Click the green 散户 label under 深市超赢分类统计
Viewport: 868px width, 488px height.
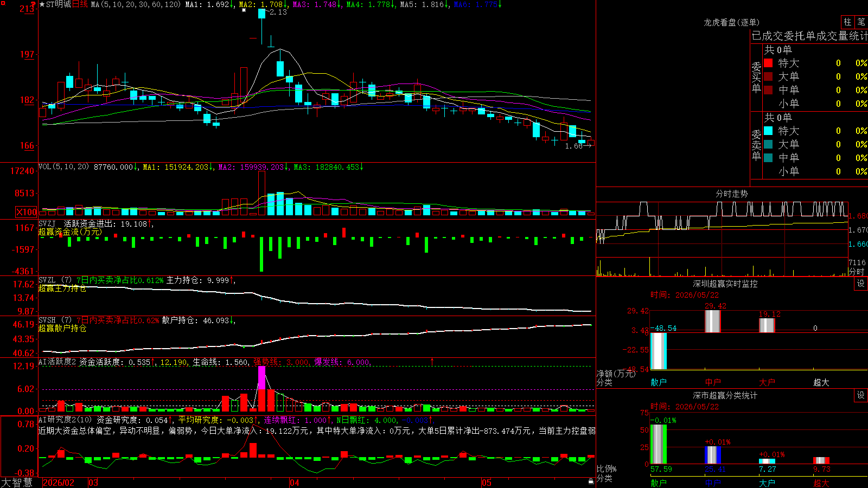coord(659,483)
